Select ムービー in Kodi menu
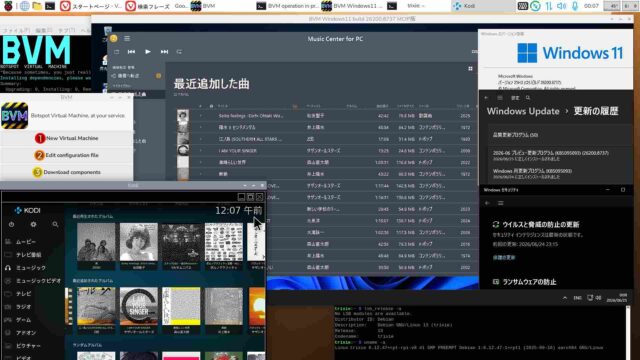Screen dimensions: 640x360 click(x=32, y=242)
